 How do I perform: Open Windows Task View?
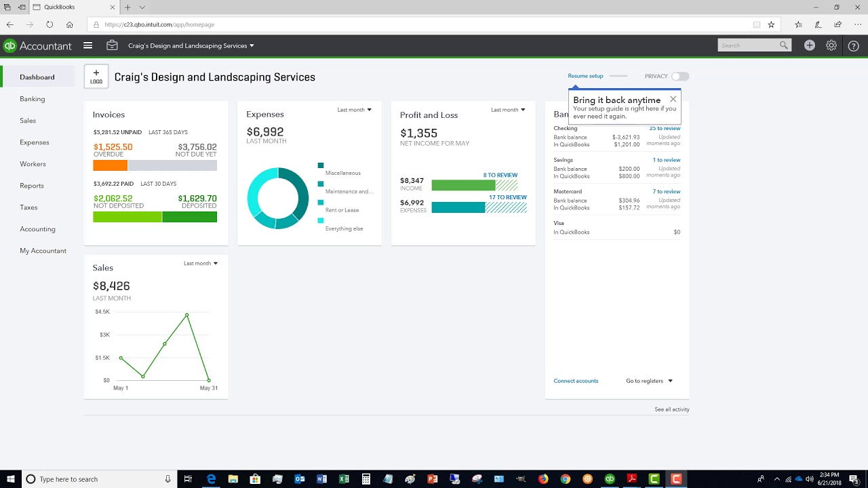pyautogui.click(x=189, y=479)
